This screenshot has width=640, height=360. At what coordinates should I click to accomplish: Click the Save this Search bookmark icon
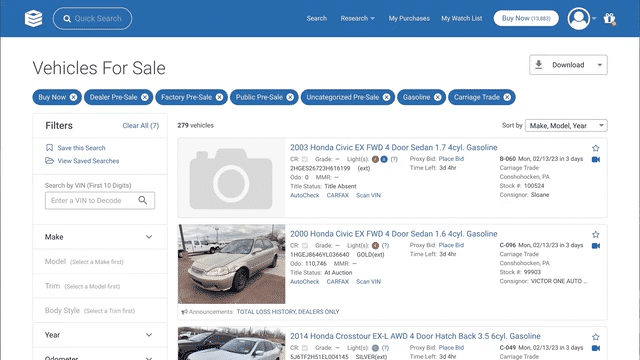49,147
